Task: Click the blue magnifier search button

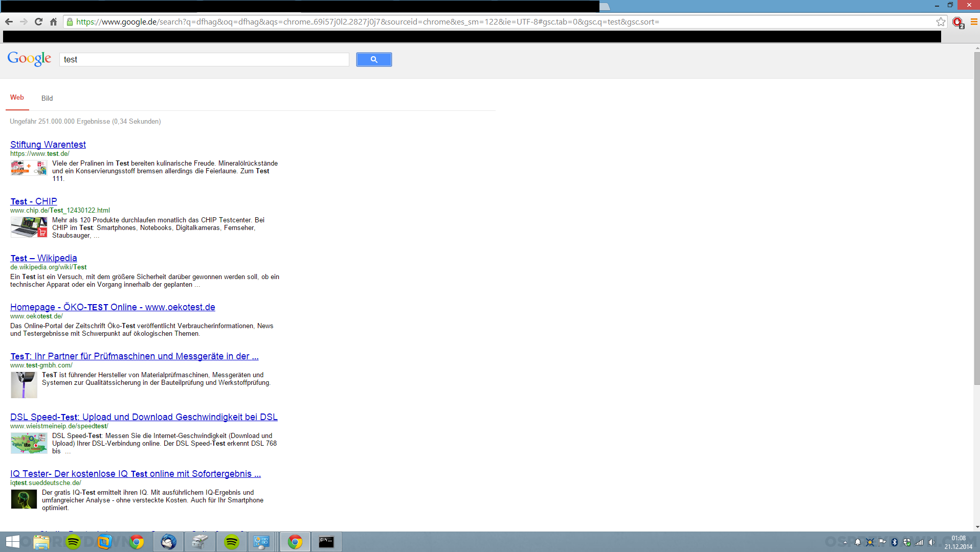Action: click(x=374, y=59)
